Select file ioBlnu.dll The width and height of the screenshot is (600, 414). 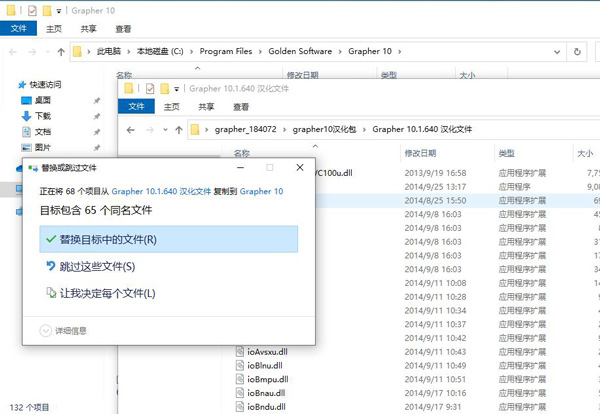point(265,365)
